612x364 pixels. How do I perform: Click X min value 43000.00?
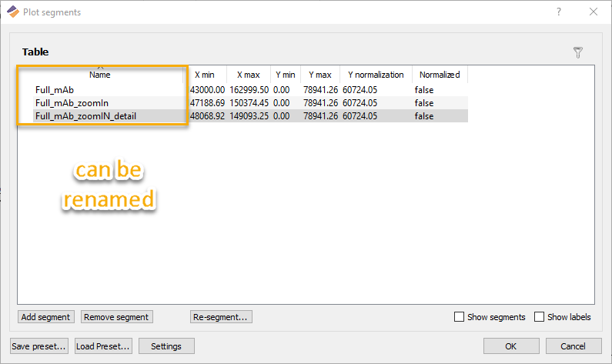pyautogui.click(x=207, y=90)
